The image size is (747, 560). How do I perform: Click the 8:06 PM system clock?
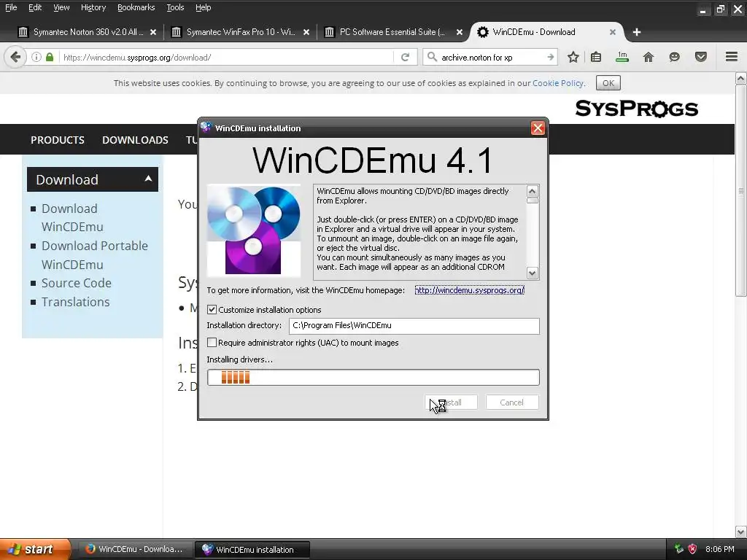click(720, 549)
